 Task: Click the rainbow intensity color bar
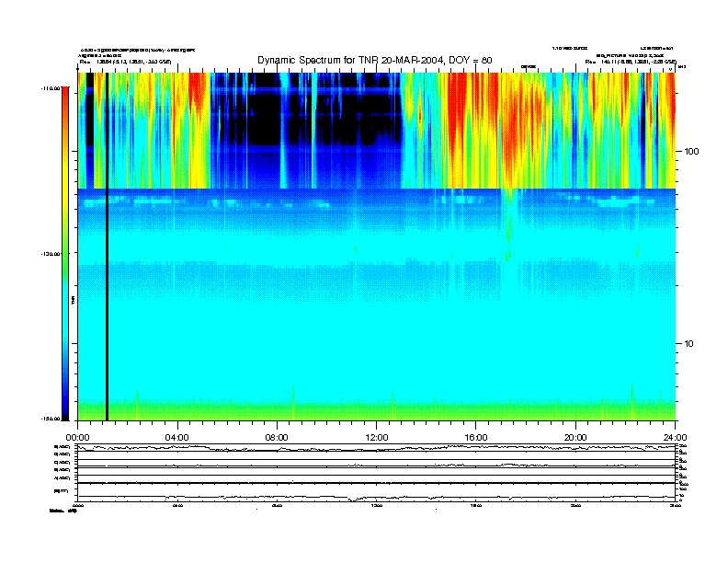(65, 253)
